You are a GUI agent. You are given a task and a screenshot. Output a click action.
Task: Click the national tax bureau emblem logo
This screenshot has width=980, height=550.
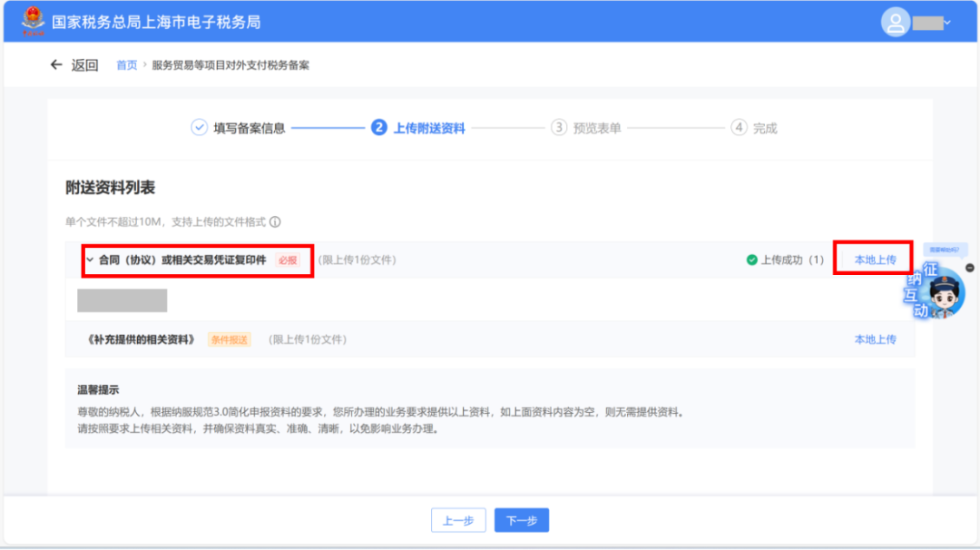34,20
